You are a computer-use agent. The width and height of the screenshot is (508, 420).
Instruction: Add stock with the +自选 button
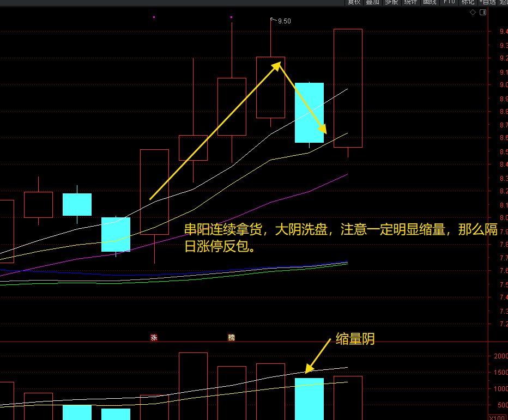[x=488, y=2]
